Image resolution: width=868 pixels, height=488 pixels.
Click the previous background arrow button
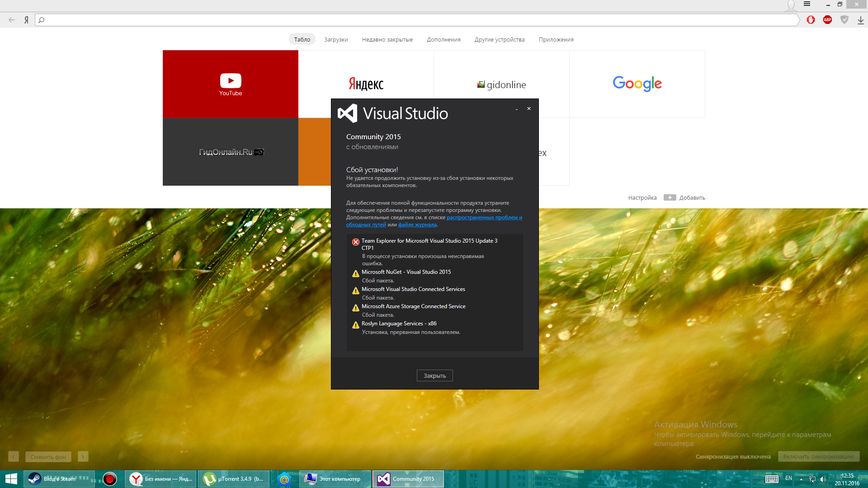point(14,457)
